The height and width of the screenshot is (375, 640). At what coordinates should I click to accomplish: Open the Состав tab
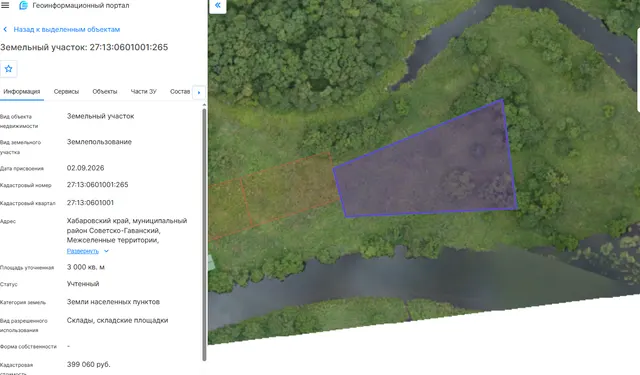[180, 91]
